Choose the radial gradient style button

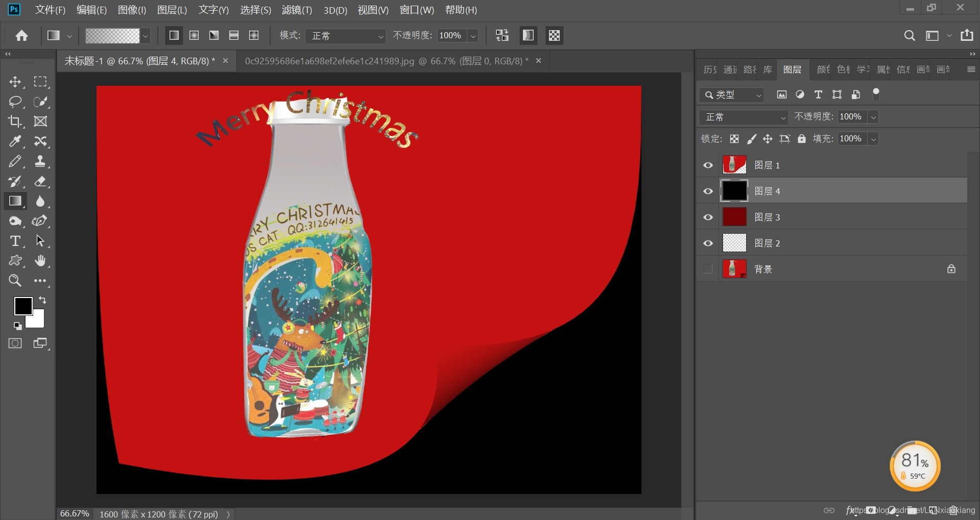pos(194,35)
